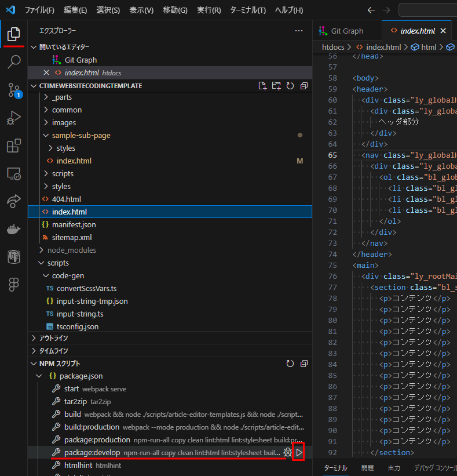Select the htmlhint npm script
The width and height of the screenshot is (457, 476).
(x=170, y=466)
